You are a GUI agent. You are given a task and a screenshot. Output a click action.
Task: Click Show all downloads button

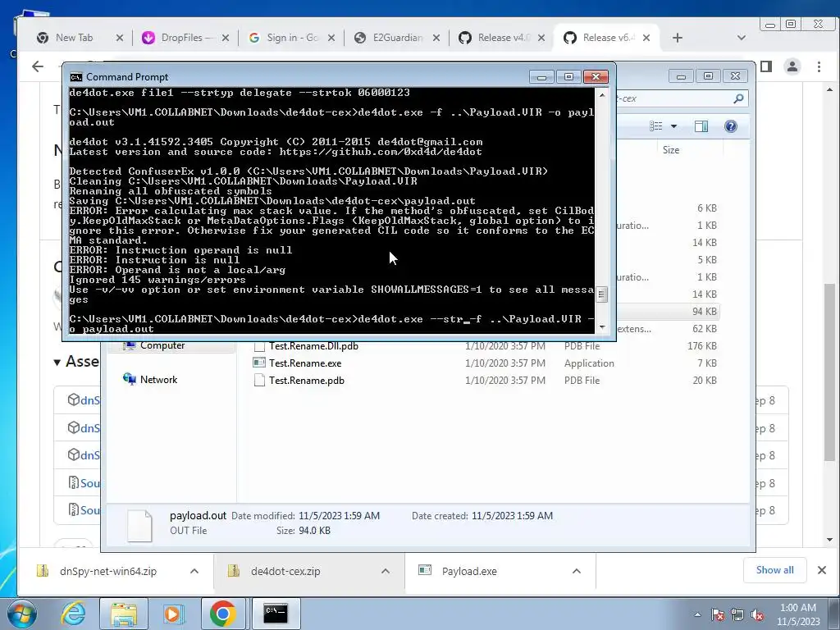point(774,570)
